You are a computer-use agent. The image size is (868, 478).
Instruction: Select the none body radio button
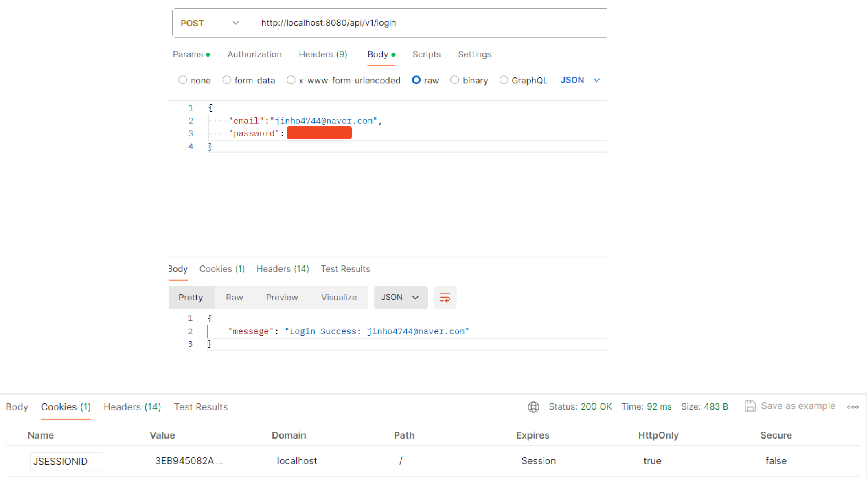[183, 80]
